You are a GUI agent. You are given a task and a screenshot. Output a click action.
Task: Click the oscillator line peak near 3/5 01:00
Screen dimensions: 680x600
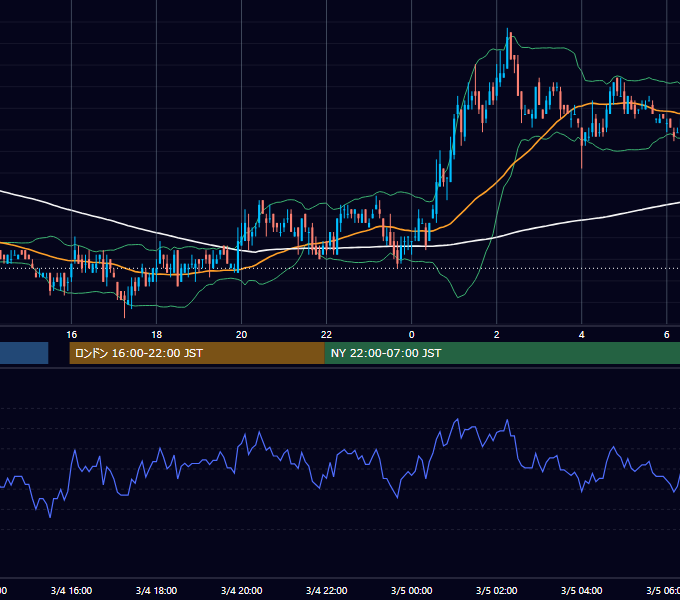click(x=457, y=420)
